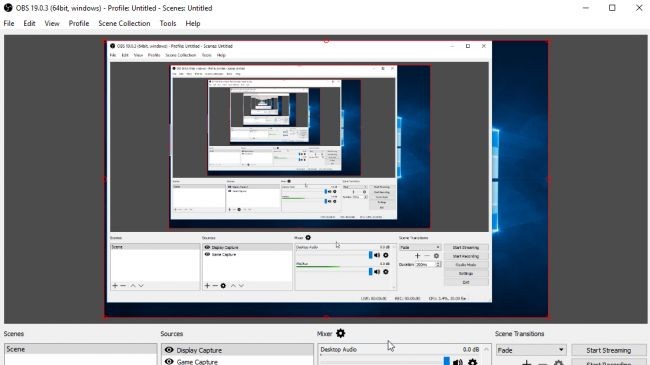Click Mic/Aux label in previewed mixer

click(302, 264)
